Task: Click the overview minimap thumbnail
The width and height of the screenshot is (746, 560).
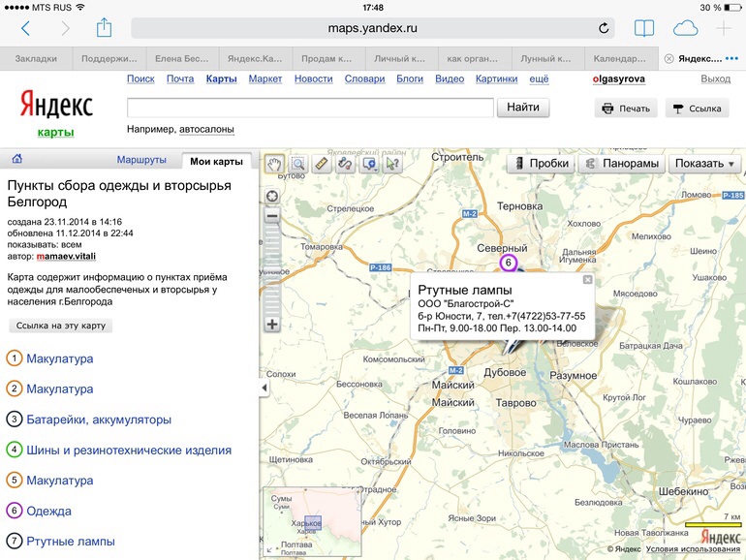Action: point(312,522)
